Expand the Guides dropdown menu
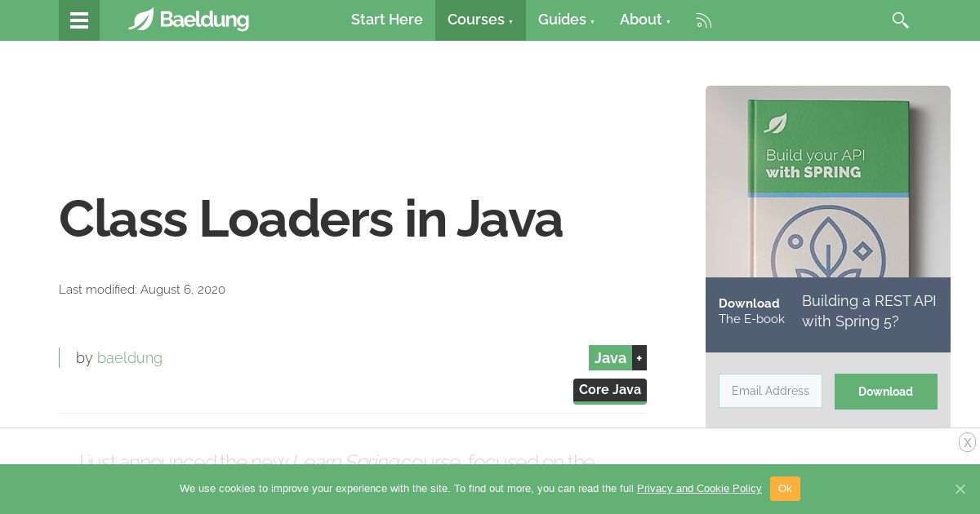Viewport: 980px width, 514px height. point(566,20)
